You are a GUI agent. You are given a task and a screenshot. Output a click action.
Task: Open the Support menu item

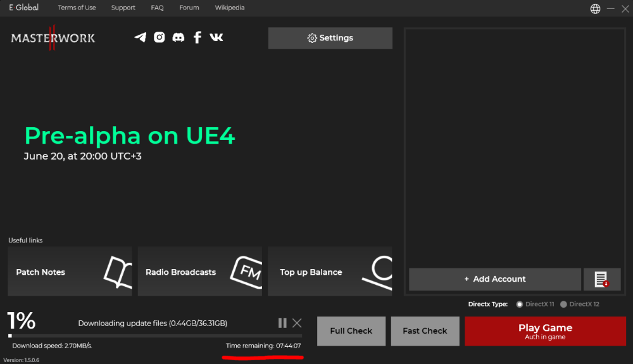click(x=123, y=8)
